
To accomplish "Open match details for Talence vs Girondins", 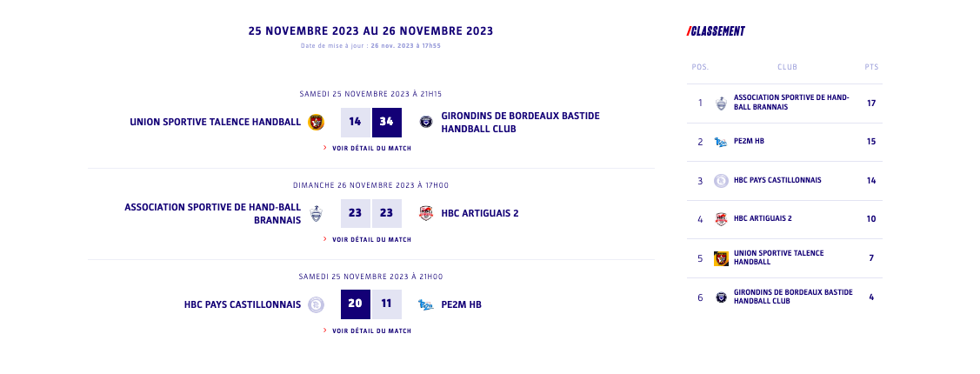I will coord(371,149).
